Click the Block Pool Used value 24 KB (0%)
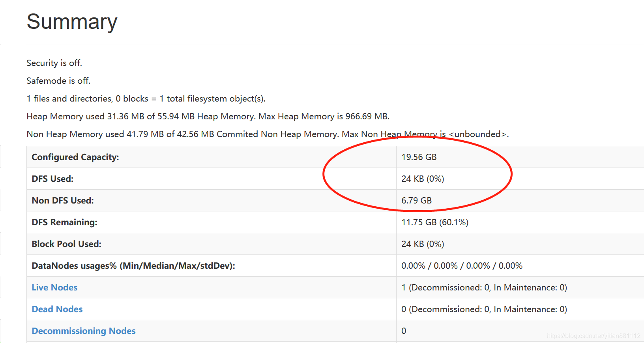Screen dimensions: 644x343 pos(423,244)
